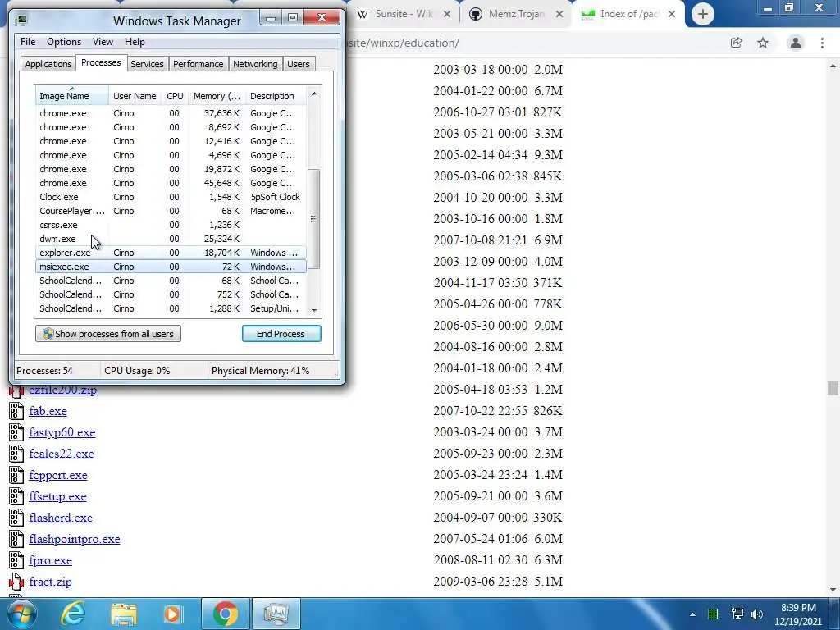The width and height of the screenshot is (840, 630).
Task: Open the volume speaker tray icon
Action: 757,614
